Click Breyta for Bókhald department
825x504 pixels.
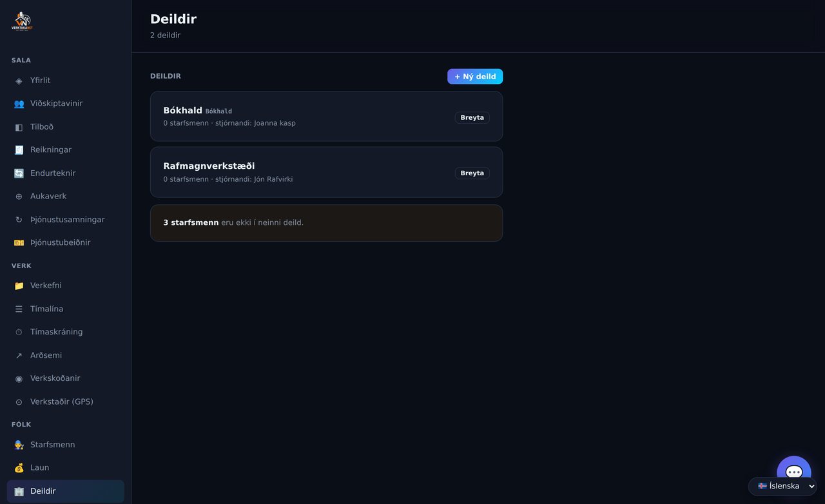pos(472,118)
